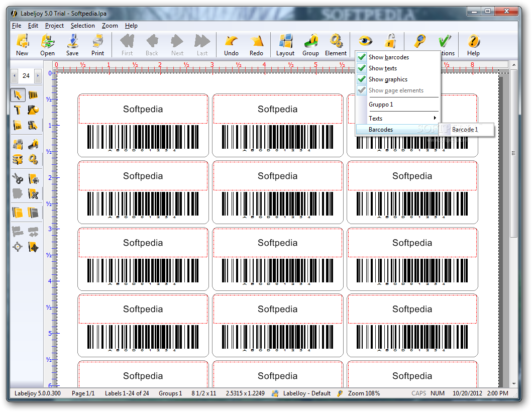The image size is (532, 412).
Task: Increase label number with right stepper arrow
Action: coord(38,76)
